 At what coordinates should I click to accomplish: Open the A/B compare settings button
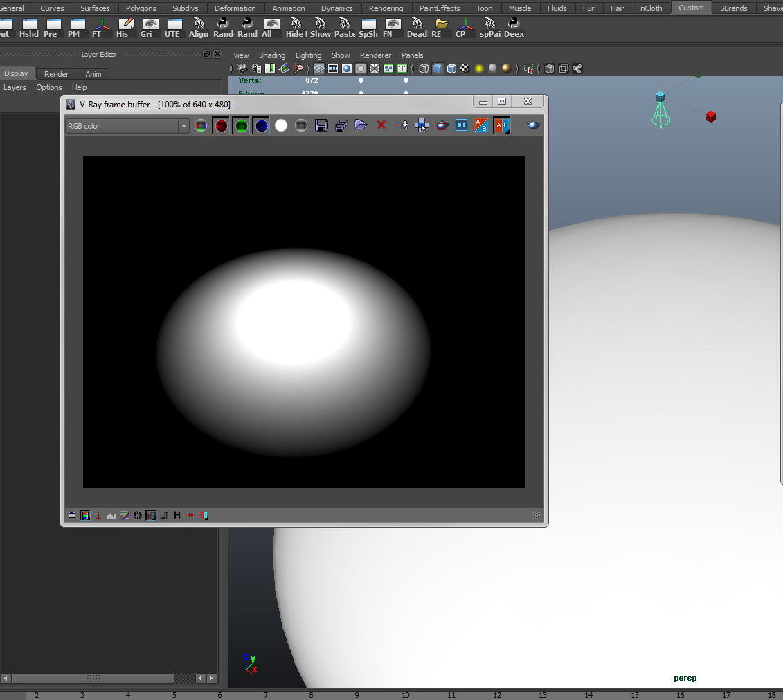[x=502, y=126]
